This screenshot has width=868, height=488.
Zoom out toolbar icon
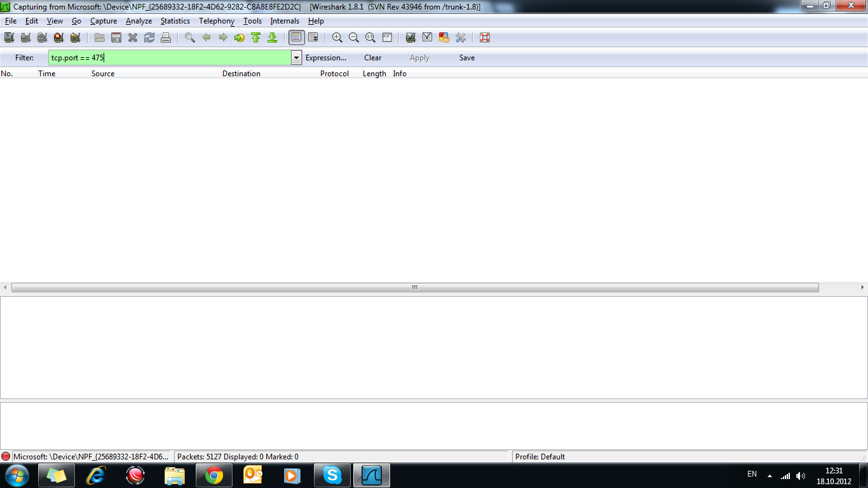pyautogui.click(x=354, y=37)
